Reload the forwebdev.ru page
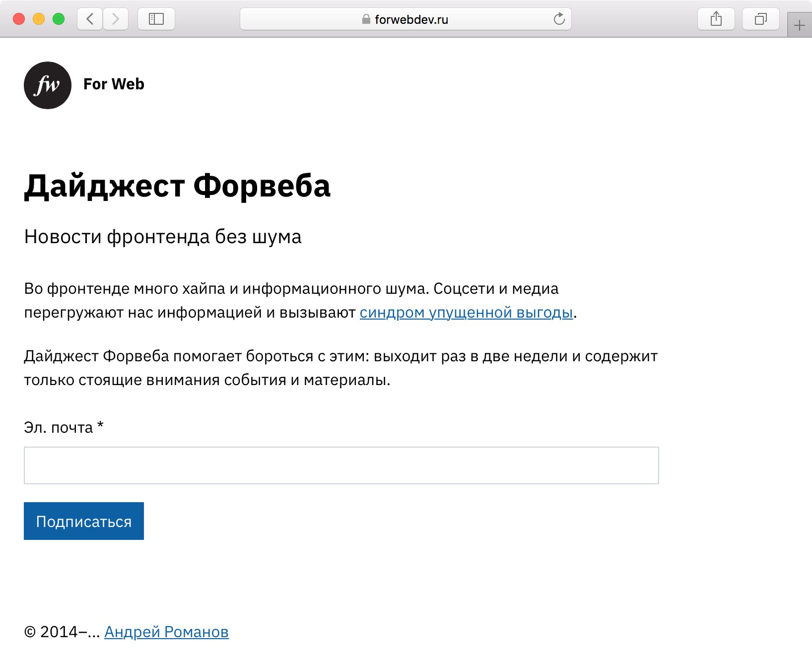Image resolution: width=812 pixels, height=659 pixels. pyautogui.click(x=559, y=19)
